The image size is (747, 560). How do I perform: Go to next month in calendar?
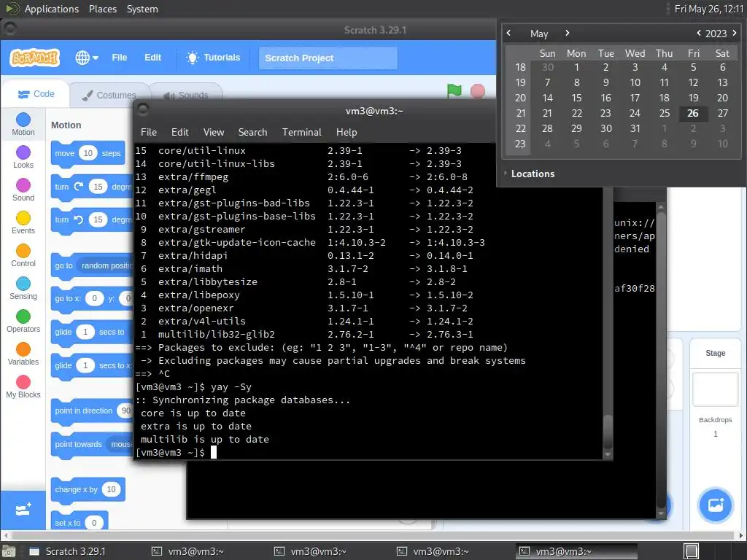tap(567, 33)
